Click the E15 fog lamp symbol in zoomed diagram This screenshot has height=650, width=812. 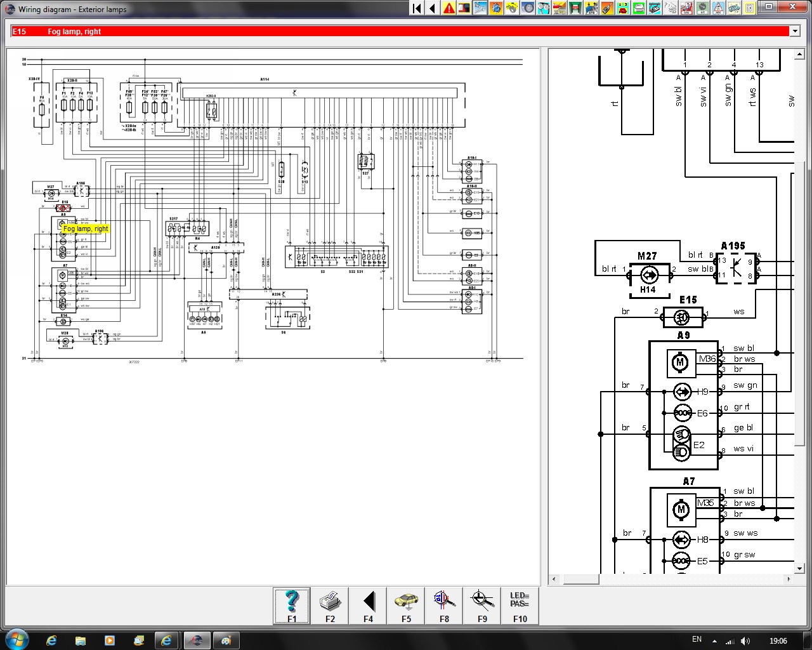click(x=683, y=317)
